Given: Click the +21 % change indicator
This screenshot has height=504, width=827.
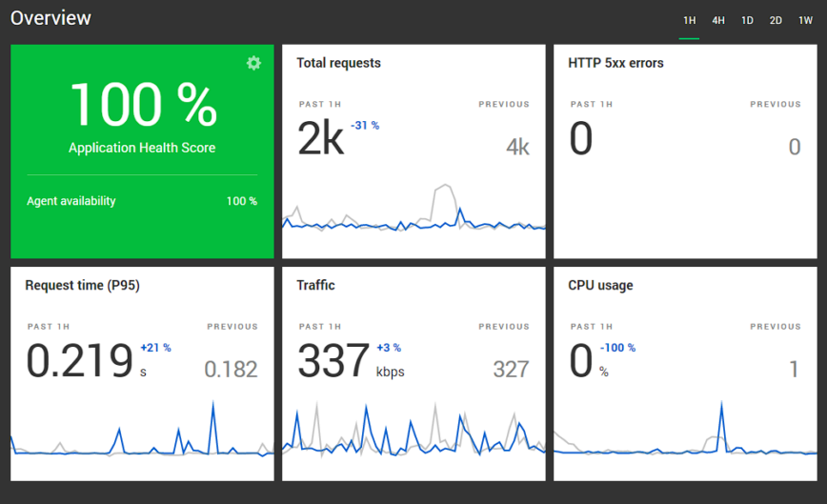Looking at the screenshot, I should [x=155, y=348].
